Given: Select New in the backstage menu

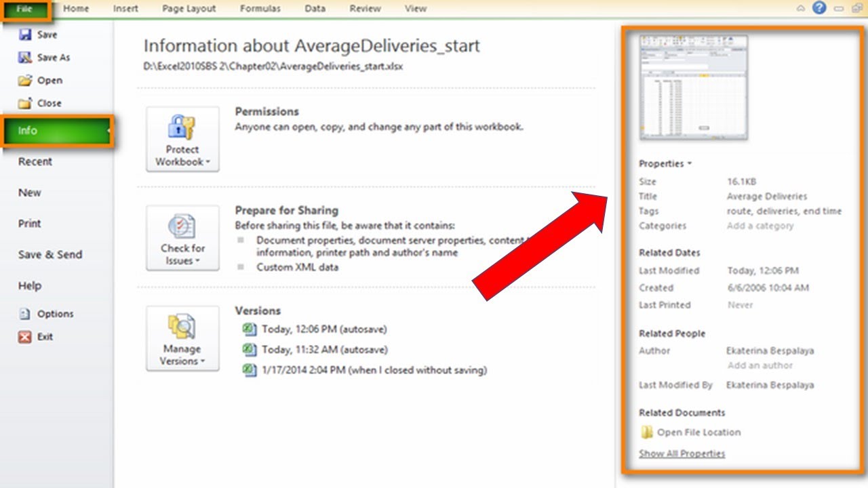Looking at the screenshot, I should point(30,192).
